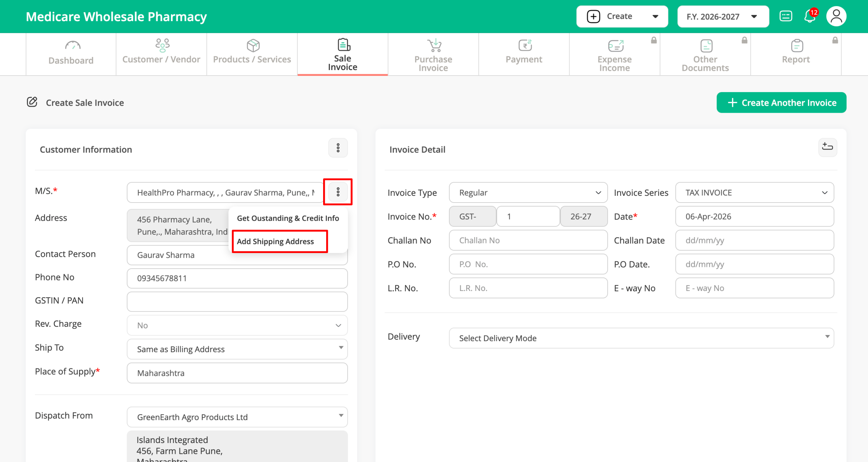Open the Dashboard gauge icon tab
Viewport: 868px width, 462px height.
click(x=71, y=54)
